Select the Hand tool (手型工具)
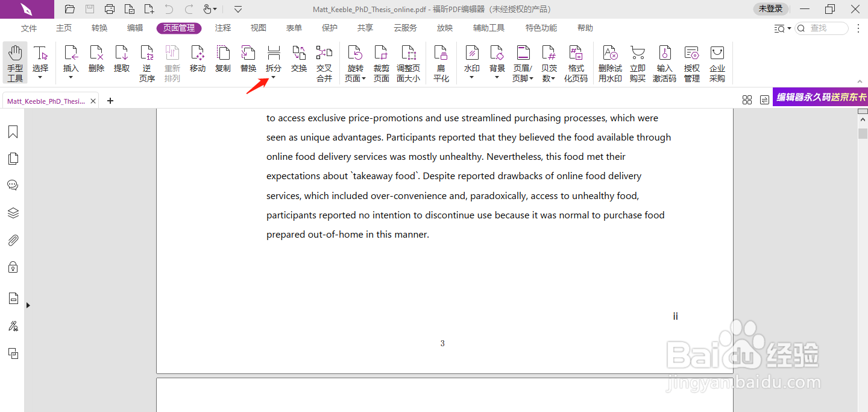868x412 pixels. (x=15, y=63)
